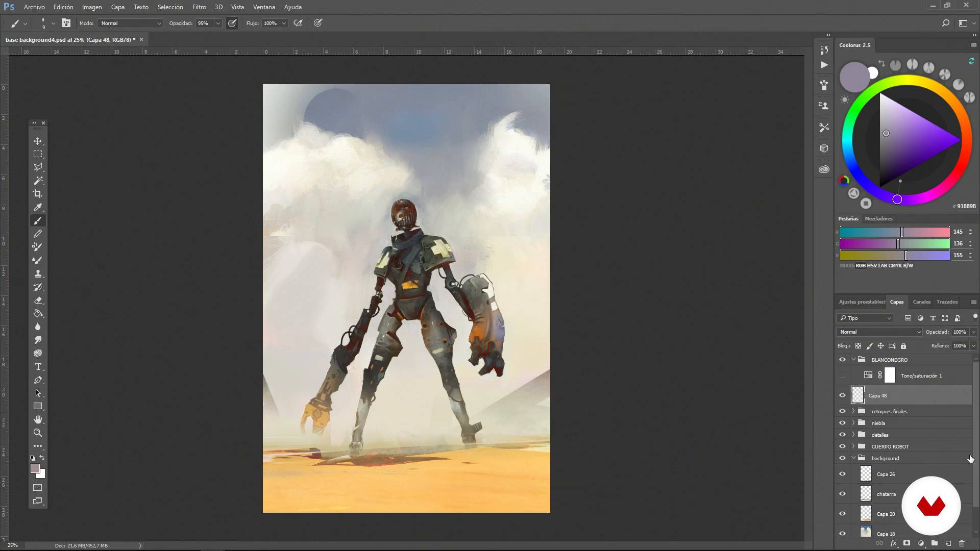Click the blue channel slider in Coolorus
This screenshot has width=980, height=551.
895,256
